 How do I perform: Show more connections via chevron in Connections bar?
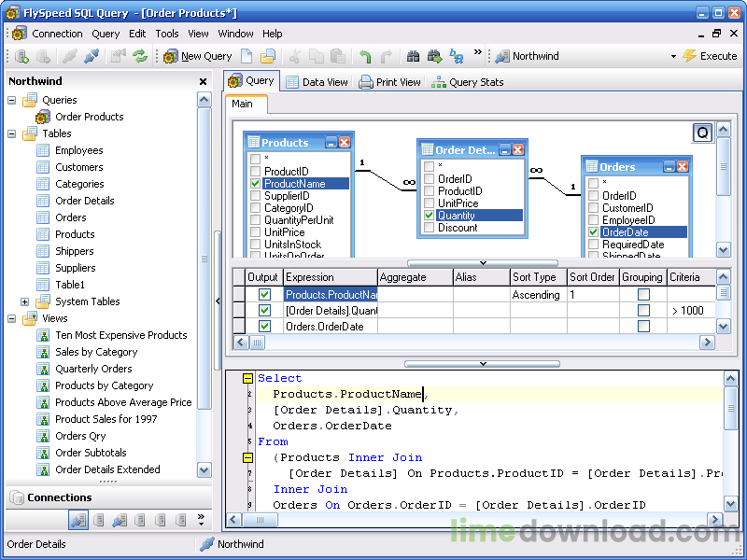[201, 520]
